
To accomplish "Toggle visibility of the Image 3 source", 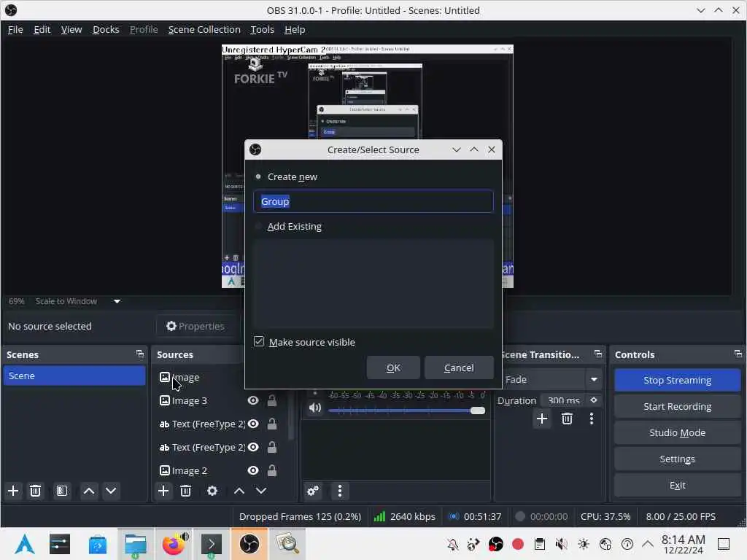I will pos(253,400).
